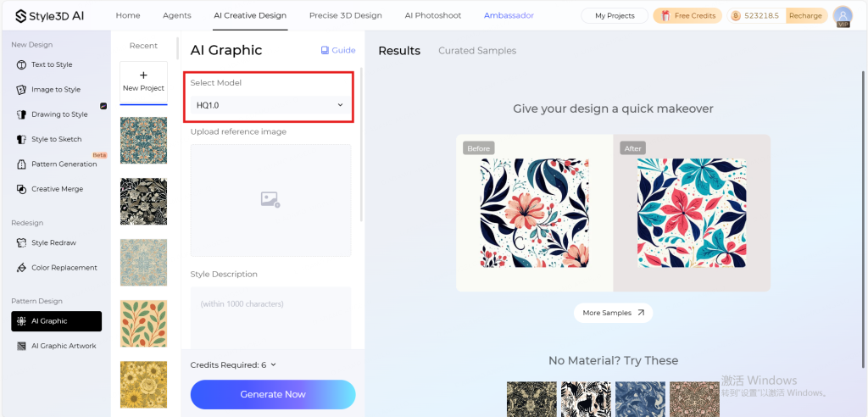Screen dimensions: 868x417
Task: Select the Creative Merge icon
Action: click(21, 189)
